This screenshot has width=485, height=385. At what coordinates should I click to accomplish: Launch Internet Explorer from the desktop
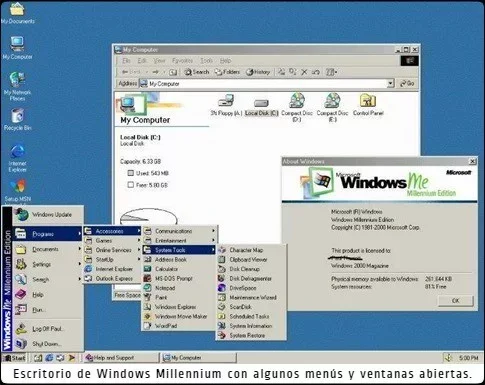tap(17, 158)
